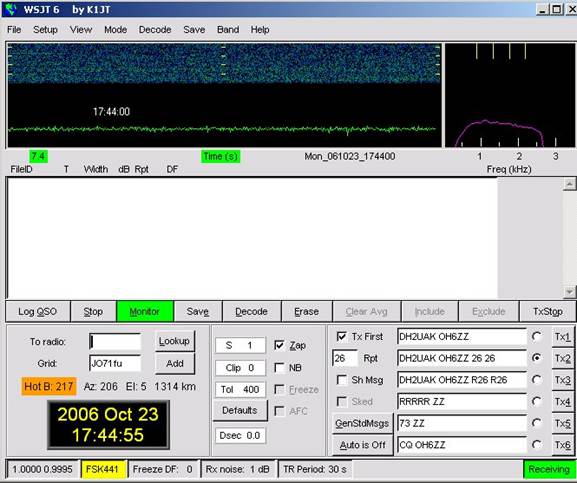The height and width of the screenshot is (483, 577).
Task: Click the Defaults button
Action: pyautogui.click(x=240, y=410)
